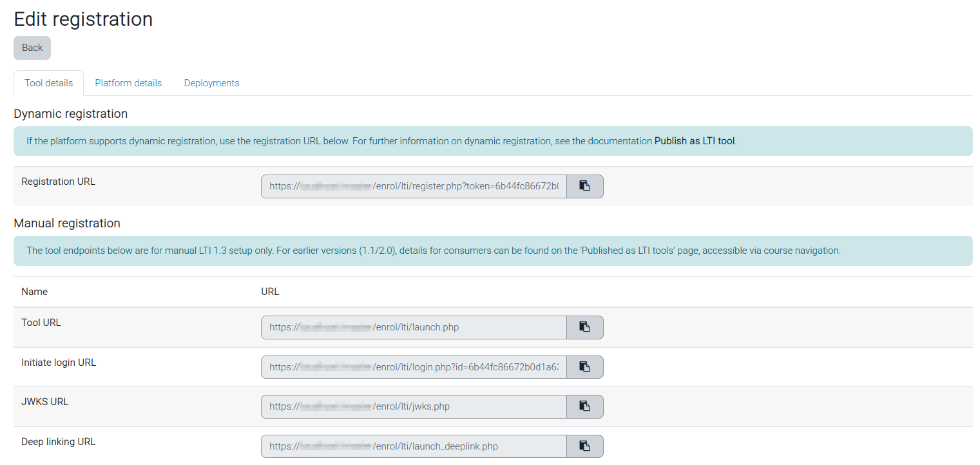Focus the Deep linking URL field

[414, 446]
